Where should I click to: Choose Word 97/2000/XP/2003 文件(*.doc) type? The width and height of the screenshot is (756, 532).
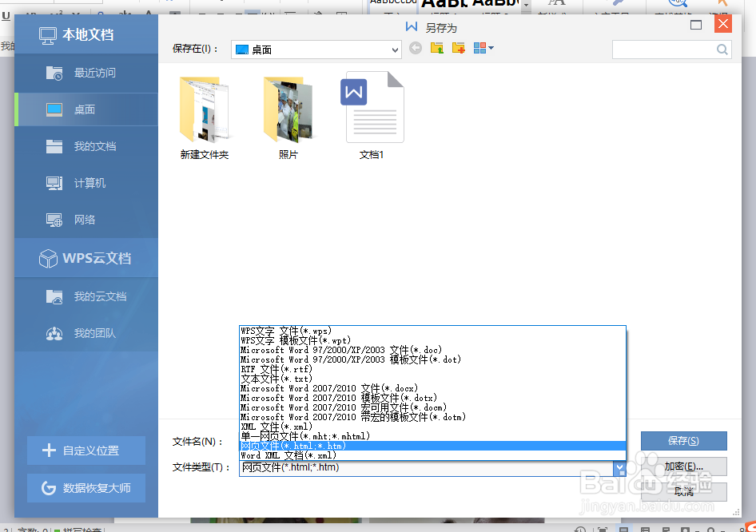point(432,350)
